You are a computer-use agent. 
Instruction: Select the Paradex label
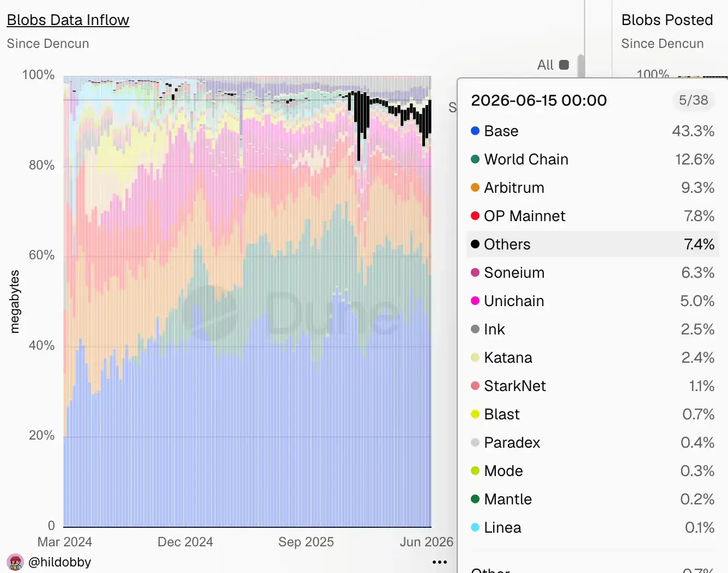512,442
